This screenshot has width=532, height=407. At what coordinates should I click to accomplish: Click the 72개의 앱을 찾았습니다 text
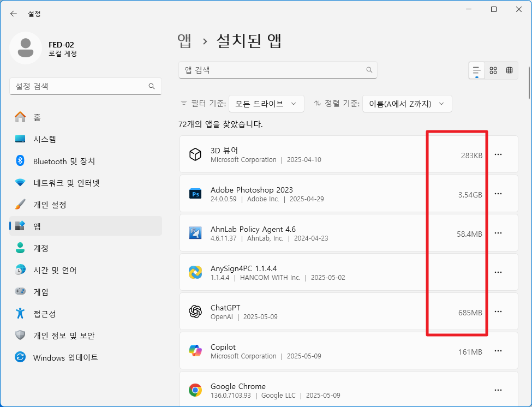click(x=220, y=124)
